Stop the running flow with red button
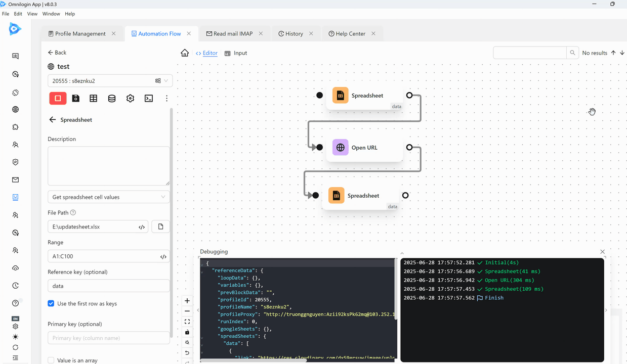Image resolution: width=627 pixels, height=364 pixels. coord(58,98)
